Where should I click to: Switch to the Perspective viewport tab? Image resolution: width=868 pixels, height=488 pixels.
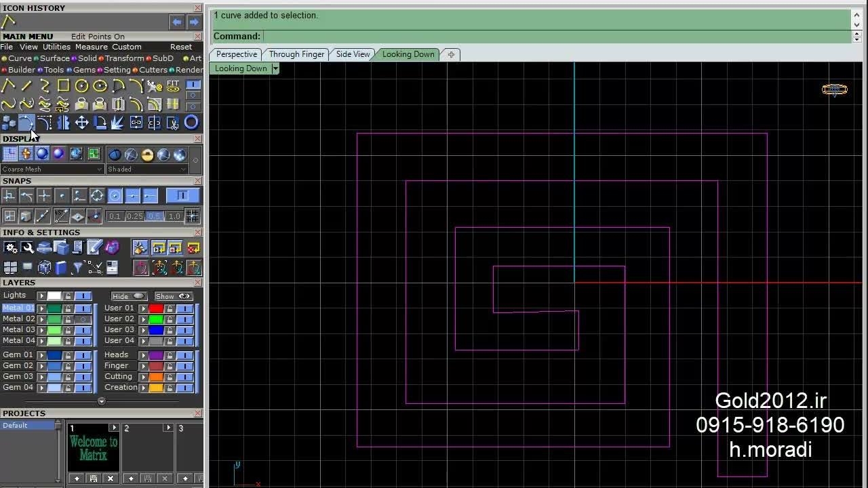pyautogui.click(x=236, y=54)
